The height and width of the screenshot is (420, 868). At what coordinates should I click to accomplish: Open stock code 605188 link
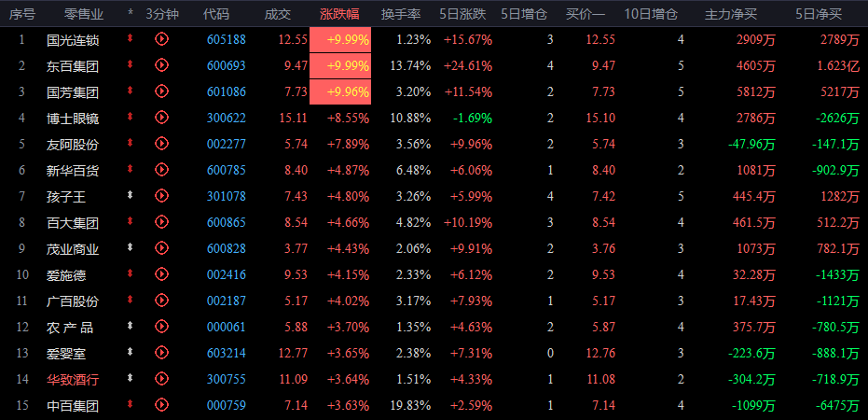[x=227, y=39]
